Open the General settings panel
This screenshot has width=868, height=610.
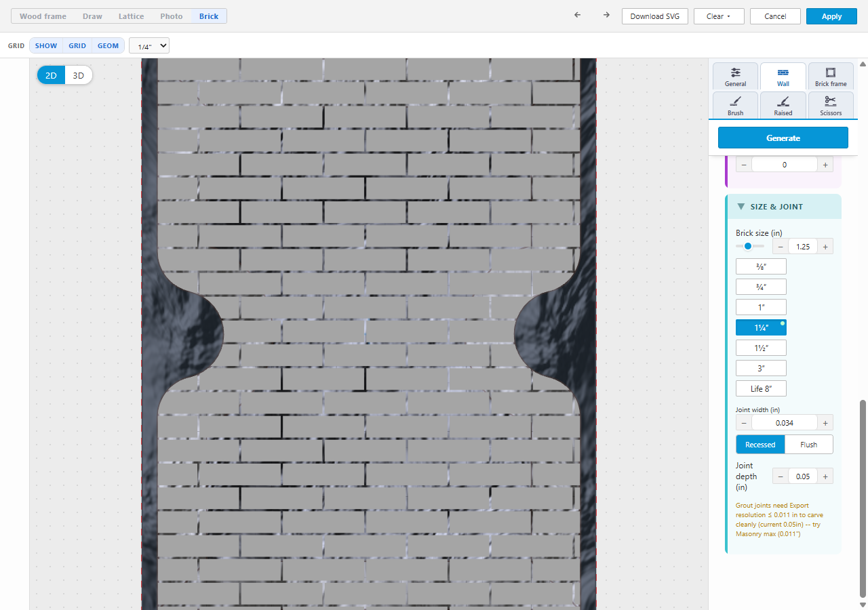click(x=735, y=77)
